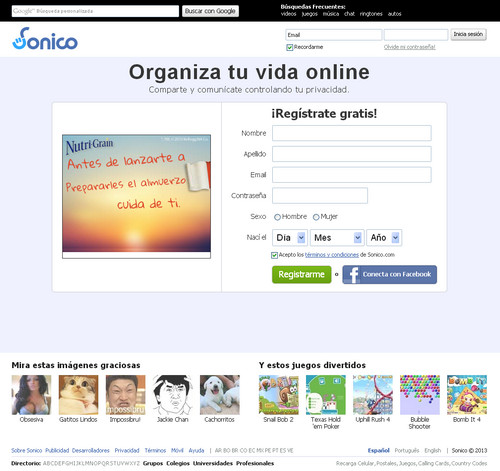View the Gatitos Lindos image thumbnail
Image resolution: width=500 pixels, height=471 pixels.
pyautogui.click(x=78, y=395)
